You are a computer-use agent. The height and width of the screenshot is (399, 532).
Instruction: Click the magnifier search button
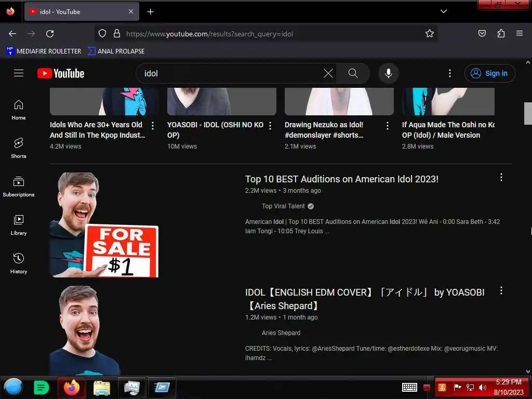pyautogui.click(x=353, y=73)
